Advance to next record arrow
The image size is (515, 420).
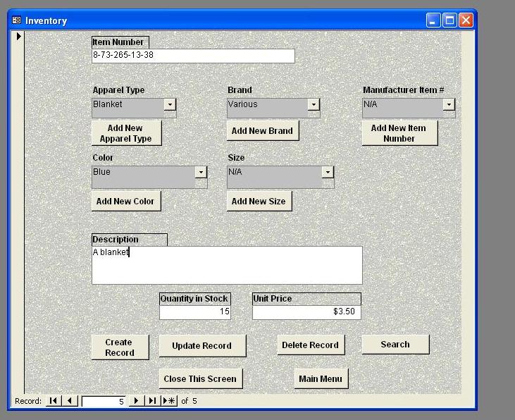(x=137, y=401)
